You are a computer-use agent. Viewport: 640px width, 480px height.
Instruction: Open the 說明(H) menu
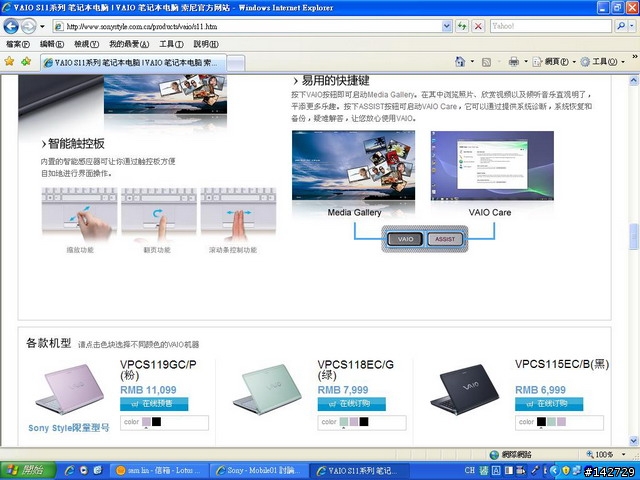(206, 44)
